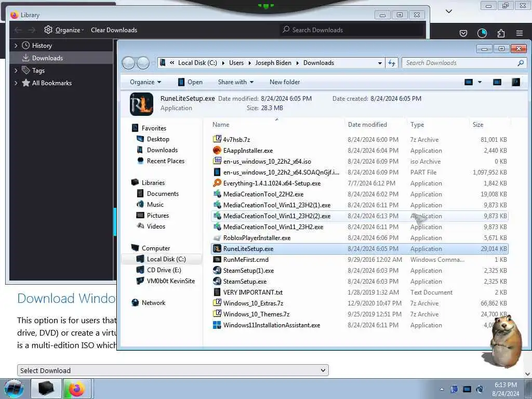This screenshot has width=532, height=399.
Task: Click the Explorer Search Downloads field
Action: tap(464, 63)
